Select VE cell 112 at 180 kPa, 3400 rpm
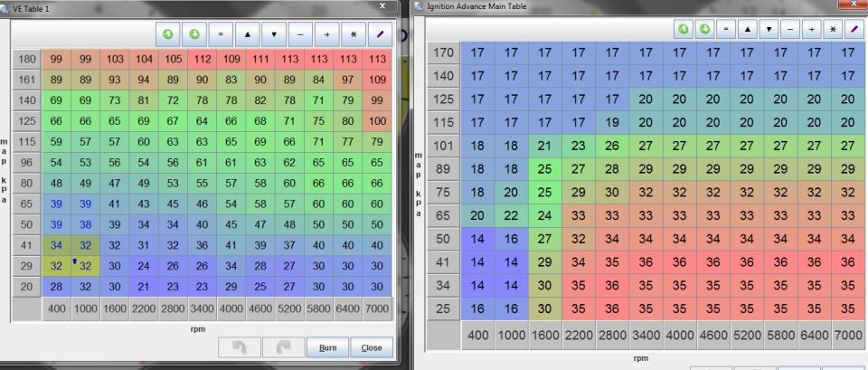 pyautogui.click(x=202, y=60)
